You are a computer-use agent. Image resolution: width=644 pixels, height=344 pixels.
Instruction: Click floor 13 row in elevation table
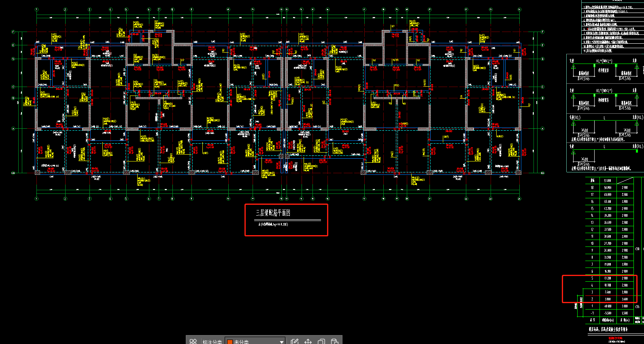point(610,222)
